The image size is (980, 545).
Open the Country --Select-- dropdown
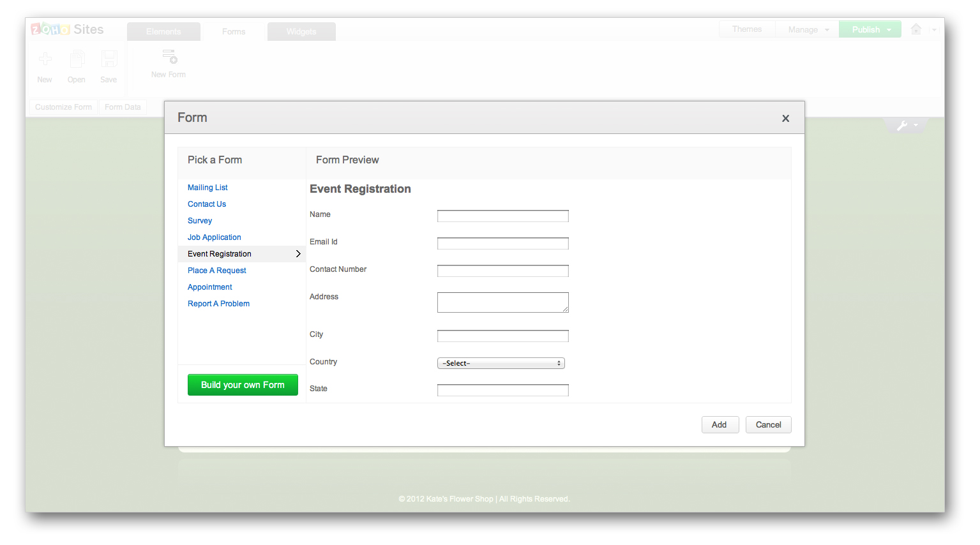tap(501, 362)
